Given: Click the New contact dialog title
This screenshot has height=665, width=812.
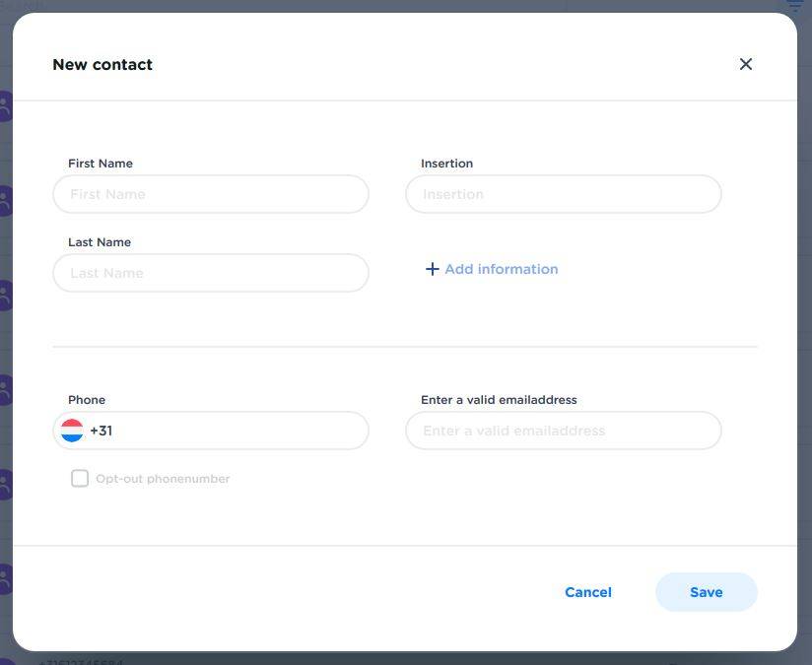Looking at the screenshot, I should coord(102,65).
